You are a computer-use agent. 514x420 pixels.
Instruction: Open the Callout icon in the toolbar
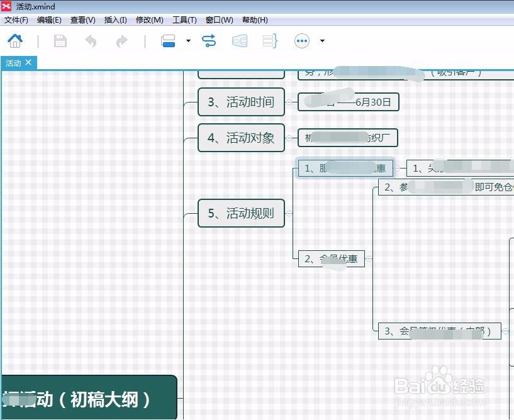[240, 40]
